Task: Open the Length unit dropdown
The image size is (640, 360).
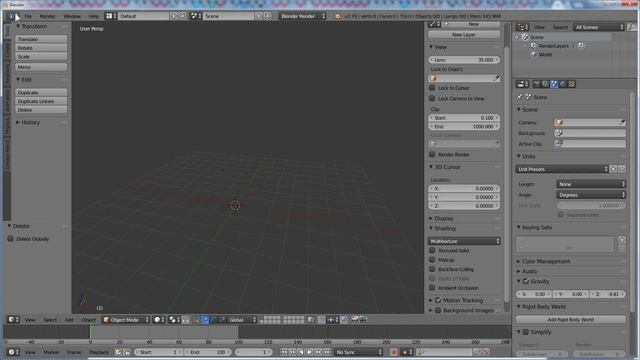Action: 591,184
